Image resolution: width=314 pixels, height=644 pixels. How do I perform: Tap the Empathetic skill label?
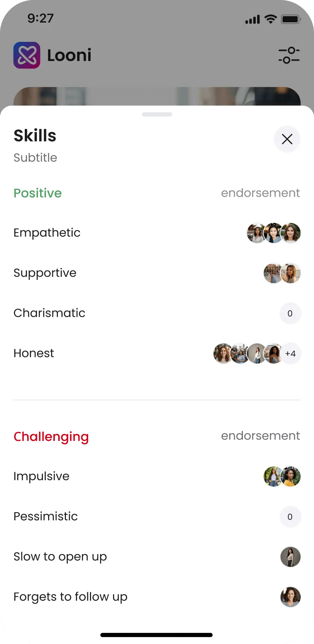point(47,233)
